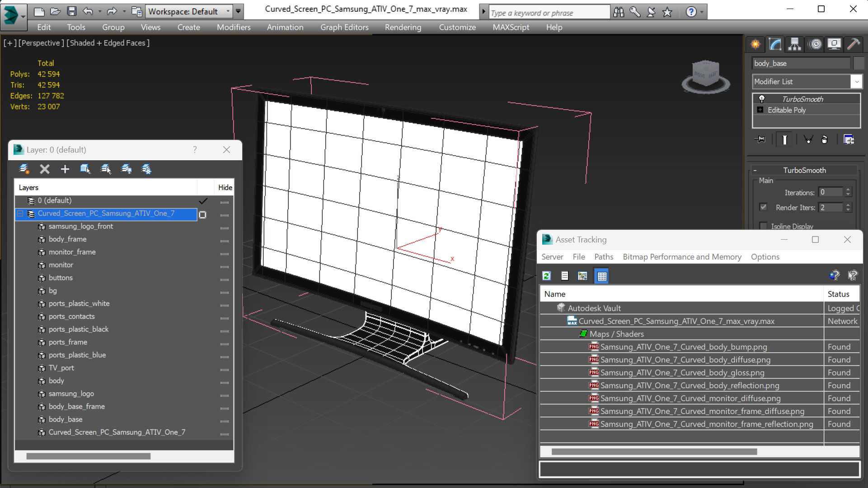Click Configure Modifier Sets icon

coord(849,139)
